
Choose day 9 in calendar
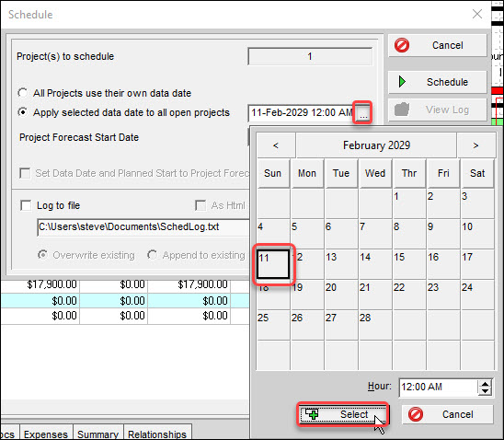[443, 234]
